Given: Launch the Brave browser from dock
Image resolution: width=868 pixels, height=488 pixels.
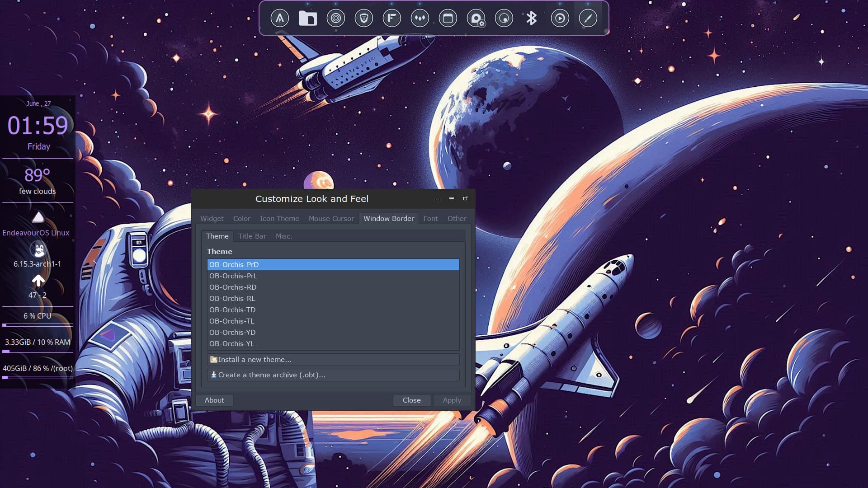Looking at the screenshot, I should (364, 19).
